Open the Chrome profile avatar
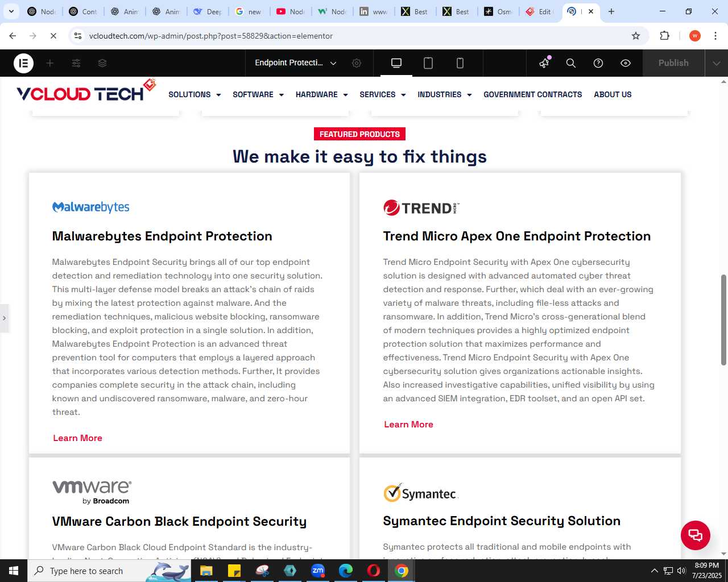Screen dimensions: 728x582 coord(695,36)
